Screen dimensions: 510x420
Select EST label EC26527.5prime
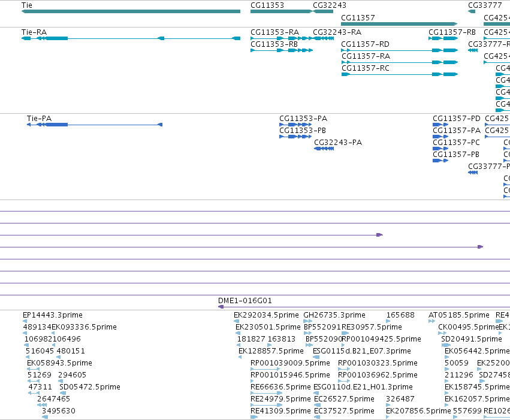(x=344, y=399)
